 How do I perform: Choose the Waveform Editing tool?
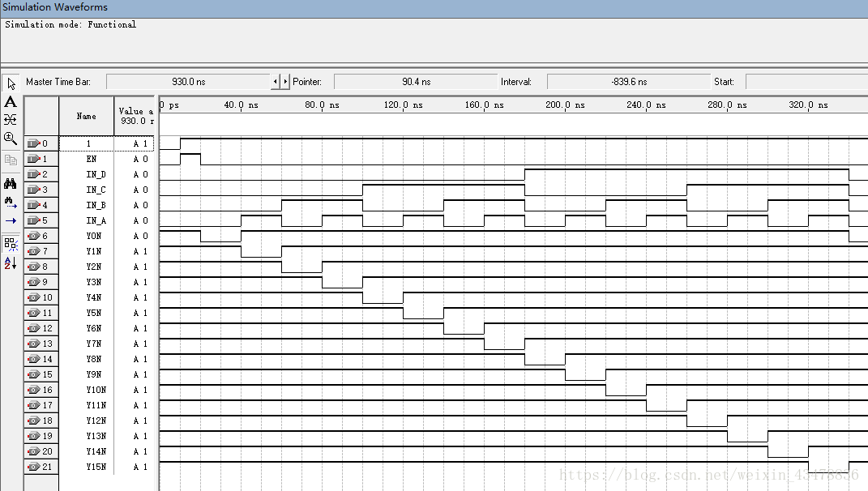pyautogui.click(x=11, y=120)
